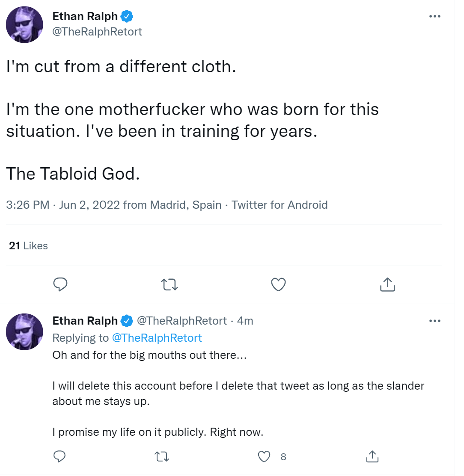This screenshot has width=464, height=476.
Task: Open the main tweet's three-dot more menu
Action: point(435,16)
